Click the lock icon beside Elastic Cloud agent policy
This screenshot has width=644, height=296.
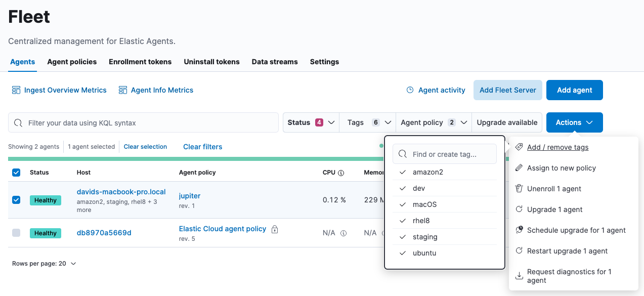pos(275,229)
